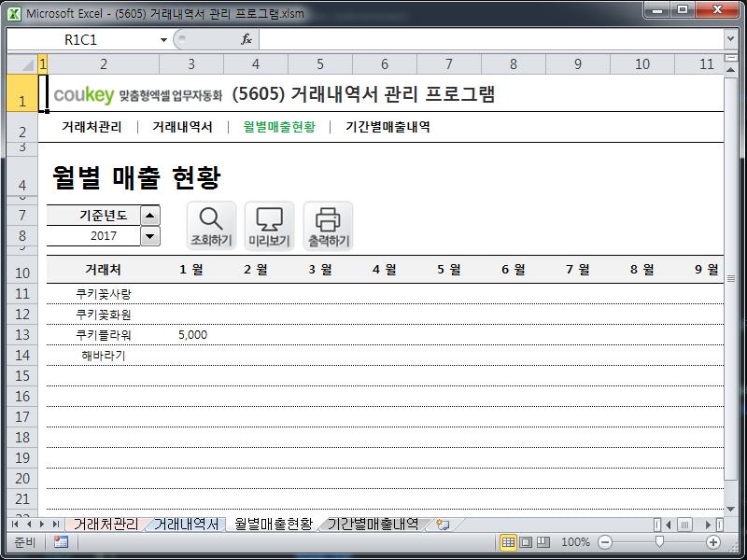Click the 100% zoom level indicator
This screenshot has width=747, height=560.
point(575,542)
